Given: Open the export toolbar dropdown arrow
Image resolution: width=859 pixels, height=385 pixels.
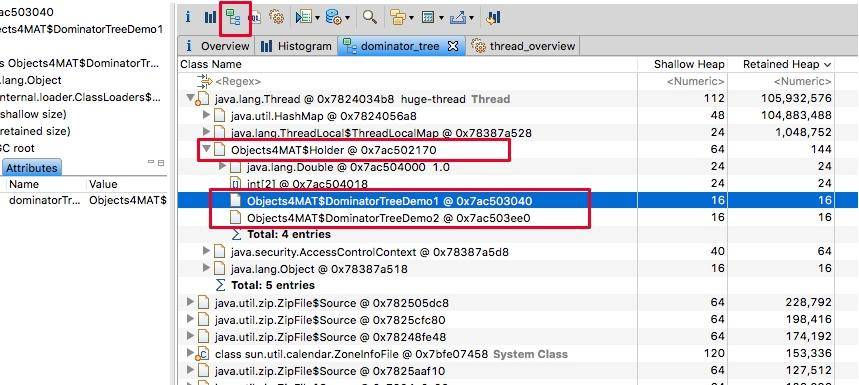Looking at the screenshot, I should (471, 19).
